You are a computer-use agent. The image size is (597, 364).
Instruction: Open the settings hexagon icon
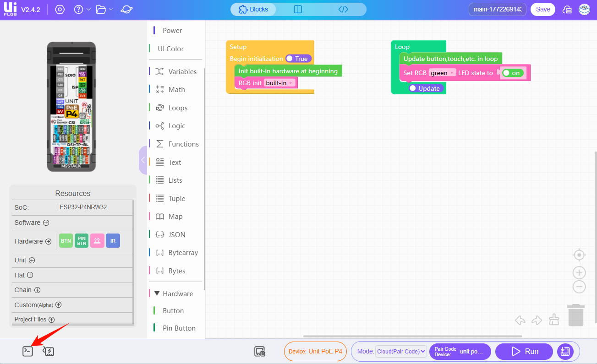point(60,10)
